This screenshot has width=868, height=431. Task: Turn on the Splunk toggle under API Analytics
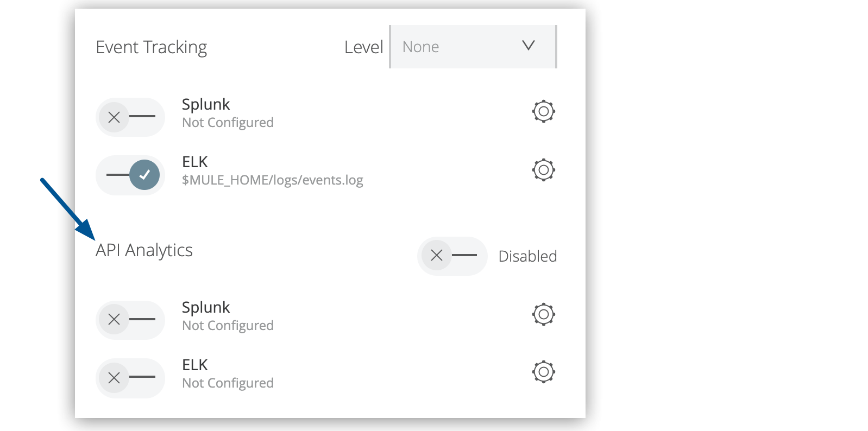tap(130, 320)
